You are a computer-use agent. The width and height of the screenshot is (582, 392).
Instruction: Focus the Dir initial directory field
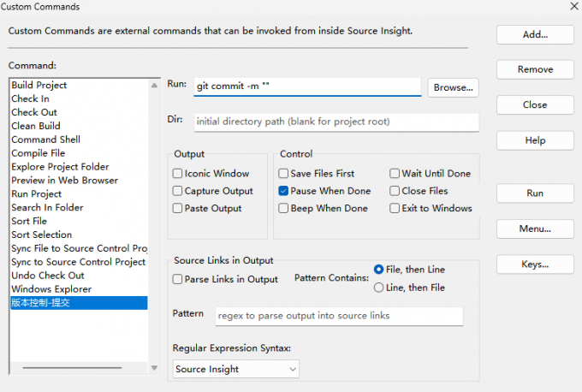(x=336, y=122)
